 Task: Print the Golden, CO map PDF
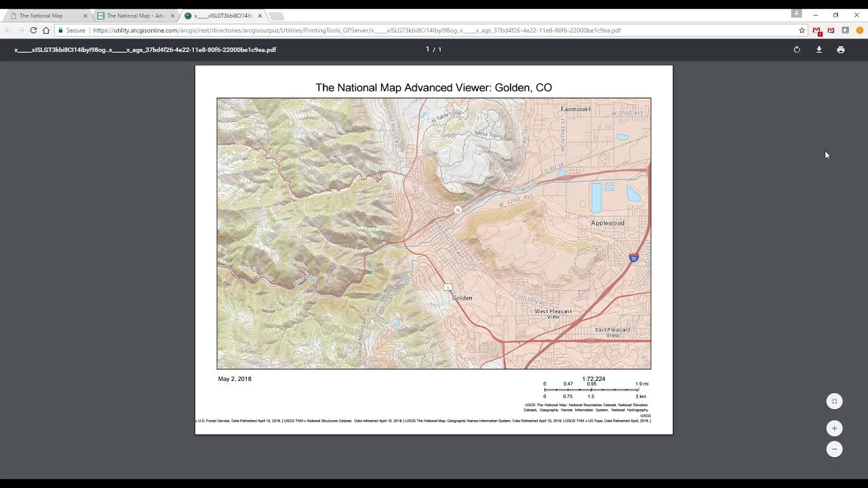point(840,49)
